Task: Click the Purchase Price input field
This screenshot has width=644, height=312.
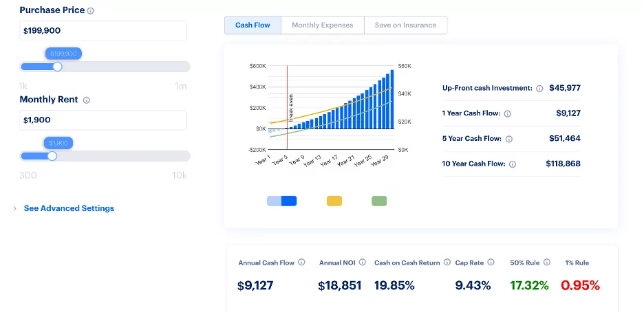Action: (103, 31)
